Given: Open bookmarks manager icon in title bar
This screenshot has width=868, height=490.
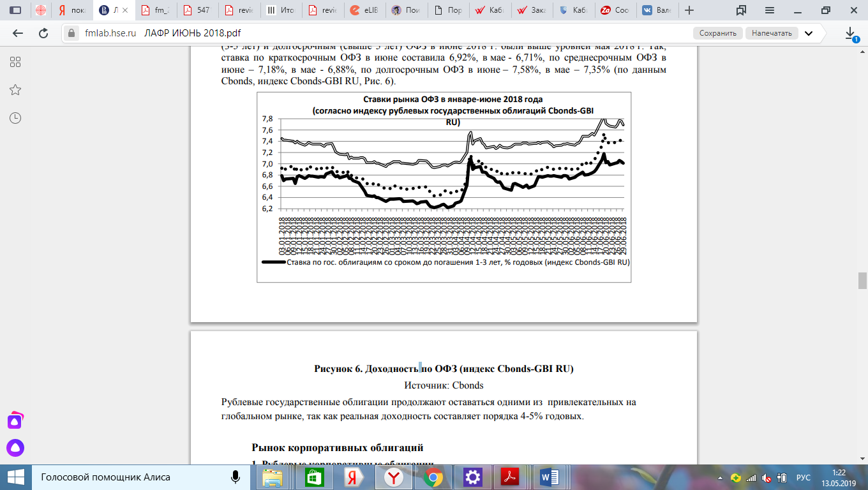Looking at the screenshot, I should (741, 10).
